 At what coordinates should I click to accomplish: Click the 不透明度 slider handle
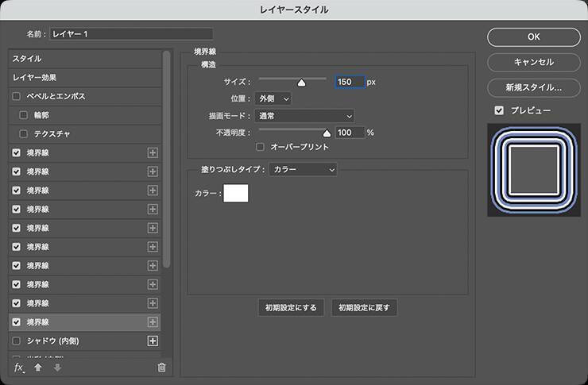coord(327,133)
